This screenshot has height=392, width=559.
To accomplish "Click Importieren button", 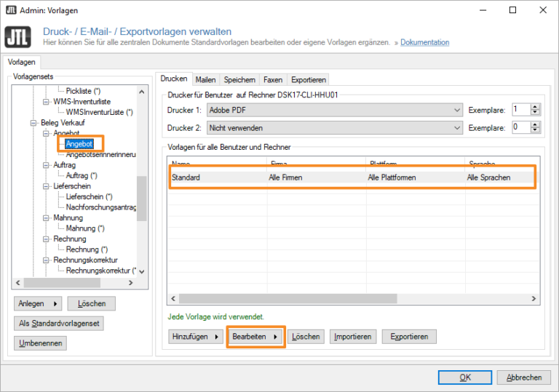I will 353,337.
